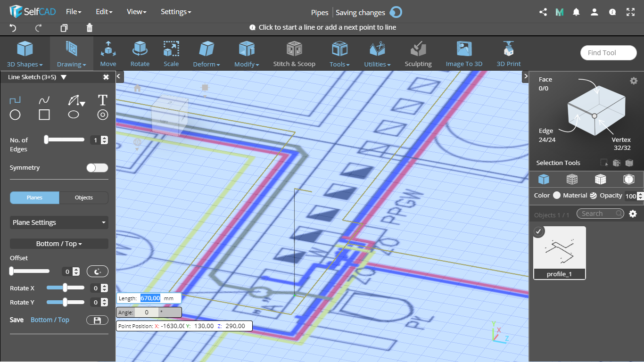Select the profile_1 object thumbnail
This screenshot has height=362, width=644.
560,253
